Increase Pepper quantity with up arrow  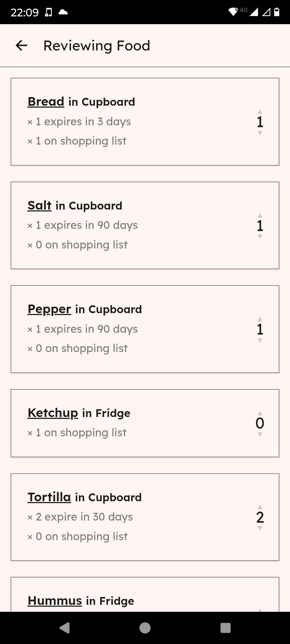coord(260,319)
